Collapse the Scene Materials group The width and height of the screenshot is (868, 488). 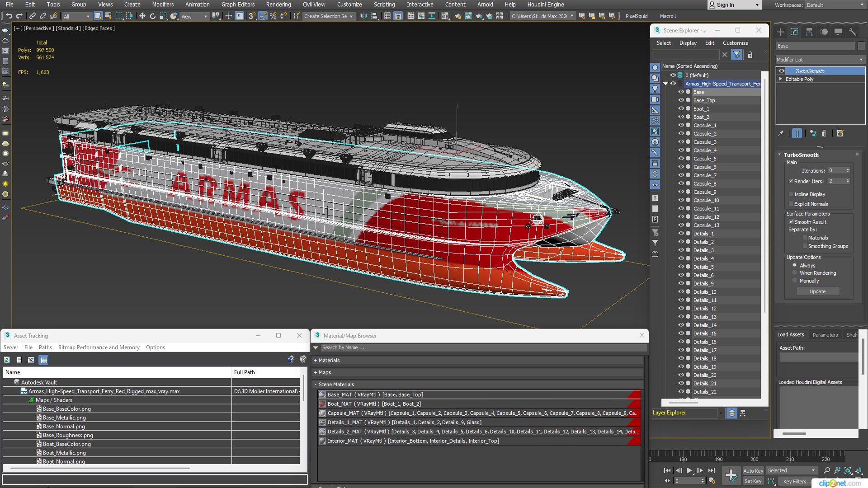(x=316, y=385)
